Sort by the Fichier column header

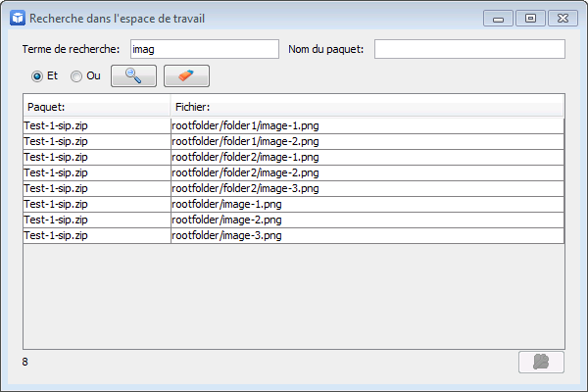pos(367,107)
